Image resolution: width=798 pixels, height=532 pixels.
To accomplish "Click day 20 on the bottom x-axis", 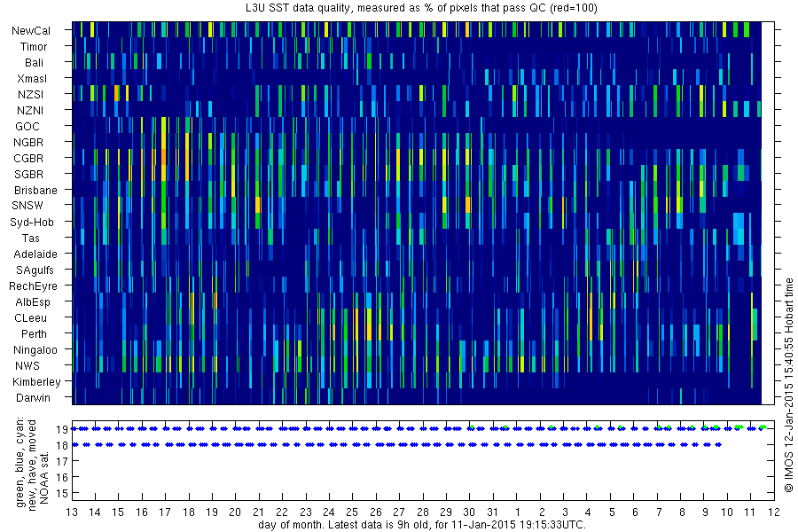I will coord(235,512).
